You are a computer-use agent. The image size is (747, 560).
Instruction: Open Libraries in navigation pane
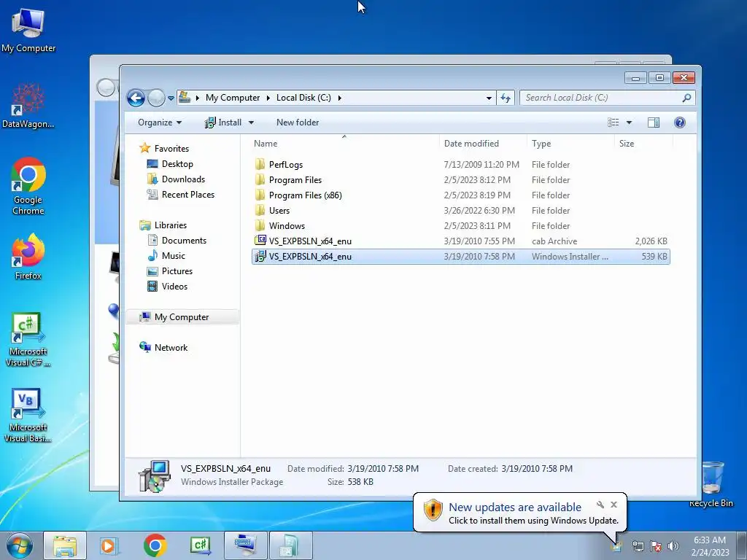pos(163,225)
